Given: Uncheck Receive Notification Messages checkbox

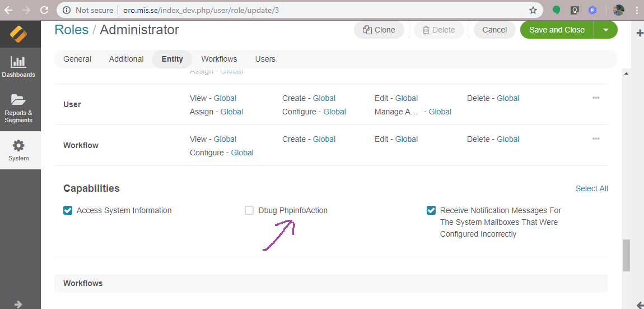Looking at the screenshot, I should [x=431, y=210].
